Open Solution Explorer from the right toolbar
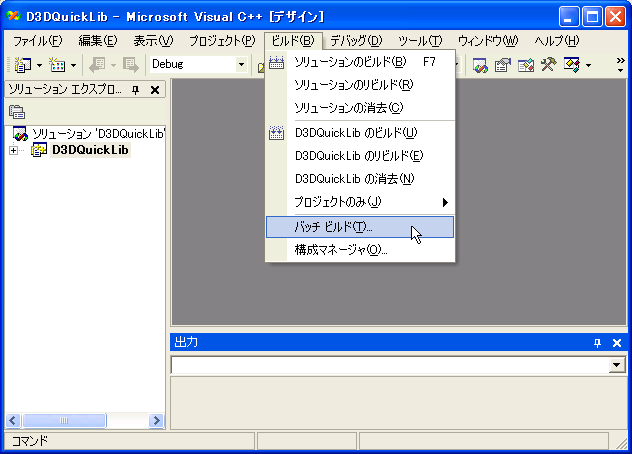This screenshot has width=632, height=454. point(481,65)
